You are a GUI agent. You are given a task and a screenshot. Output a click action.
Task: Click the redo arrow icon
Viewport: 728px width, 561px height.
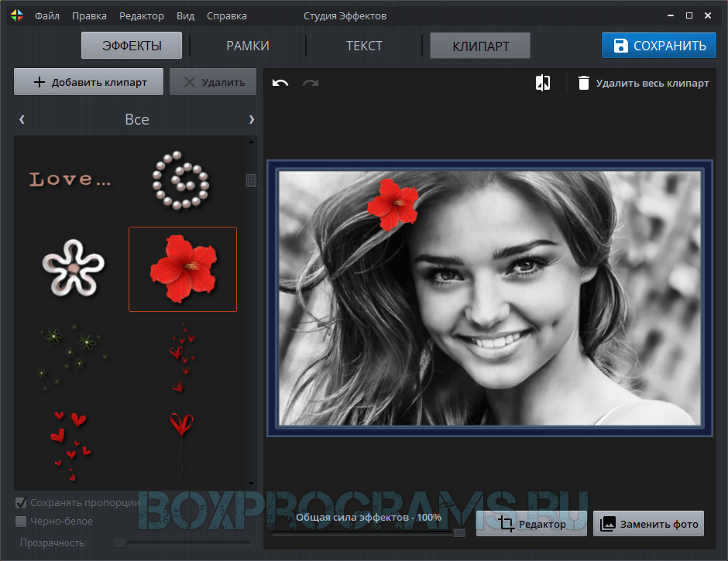(x=310, y=83)
